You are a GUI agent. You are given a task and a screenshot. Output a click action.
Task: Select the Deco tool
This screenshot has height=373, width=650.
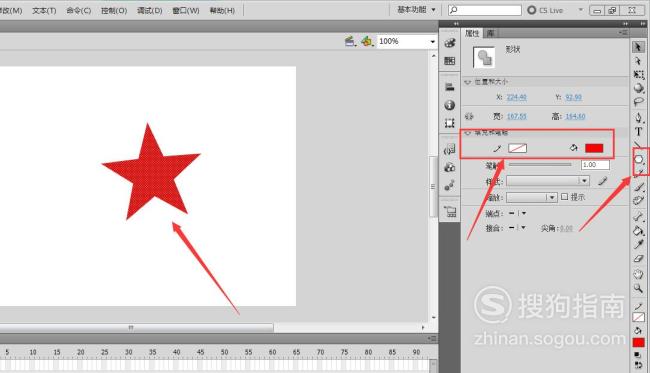(x=638, y=201)
